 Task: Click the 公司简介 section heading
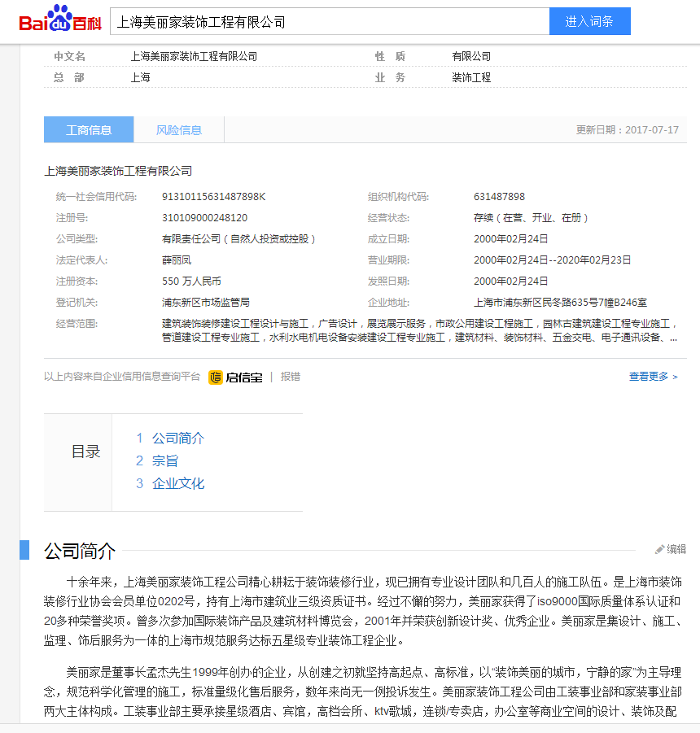click(x=80, y=551)
